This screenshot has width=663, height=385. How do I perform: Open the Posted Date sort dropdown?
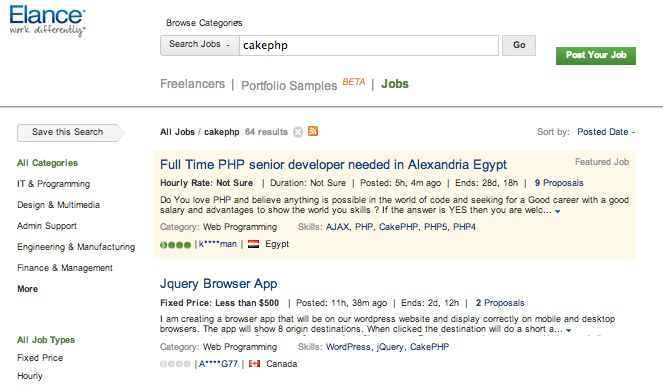pos(606,132)
